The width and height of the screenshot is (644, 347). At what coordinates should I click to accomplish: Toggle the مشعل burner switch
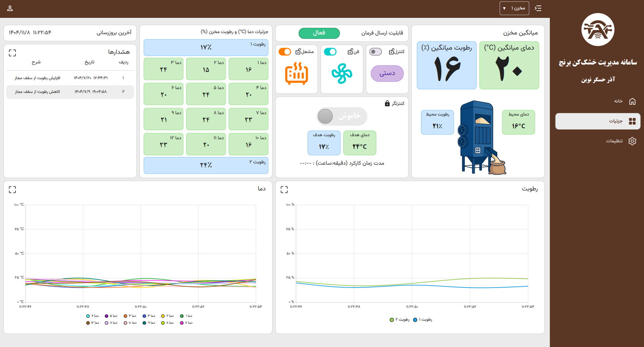click(x=285, y=52)
